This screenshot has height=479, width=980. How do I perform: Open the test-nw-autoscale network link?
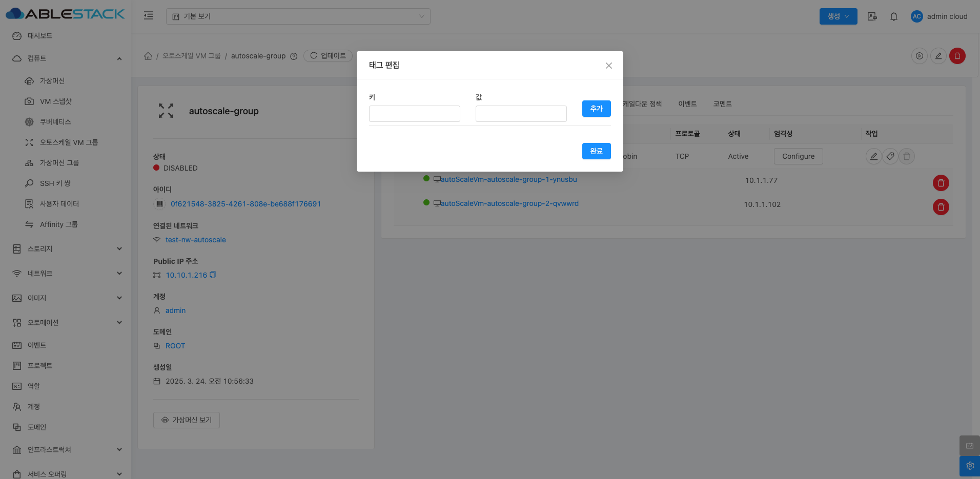click(x=196, y=240)
